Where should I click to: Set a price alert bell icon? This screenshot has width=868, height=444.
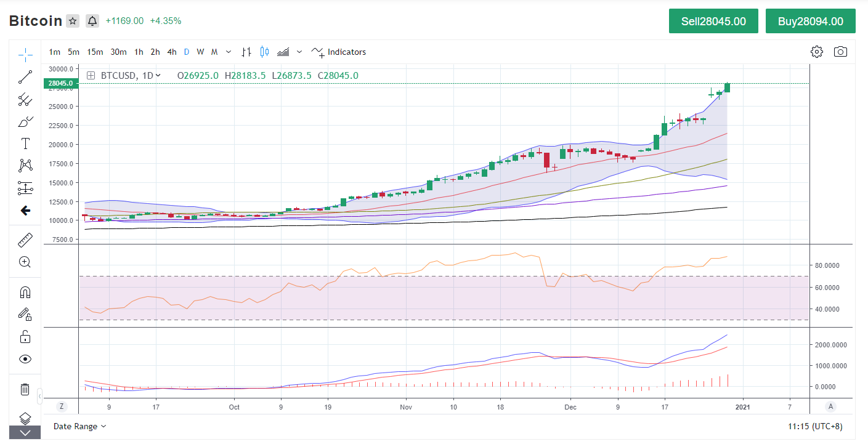click(92, 21)
